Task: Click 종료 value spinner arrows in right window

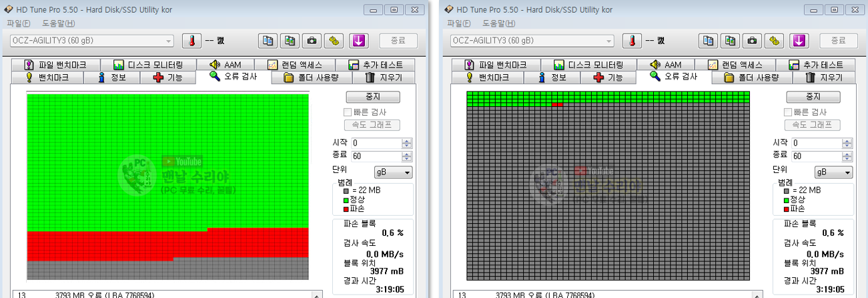Action: pos(847,156)
